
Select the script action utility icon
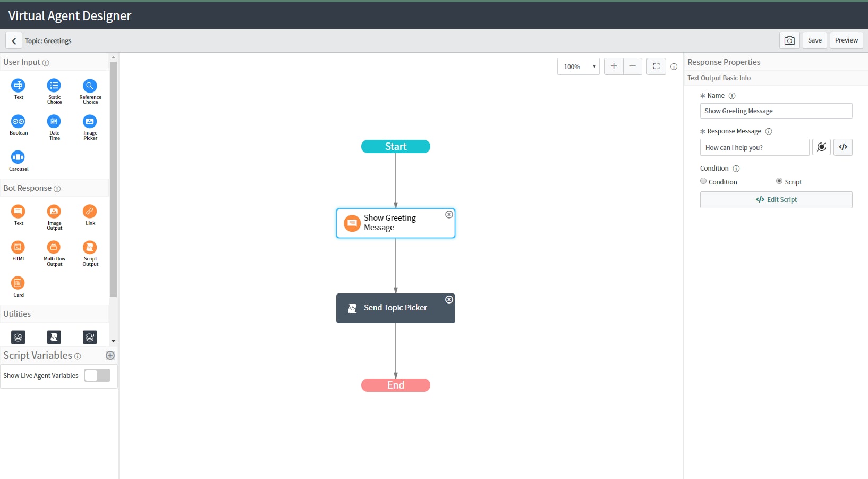[54, 337]
